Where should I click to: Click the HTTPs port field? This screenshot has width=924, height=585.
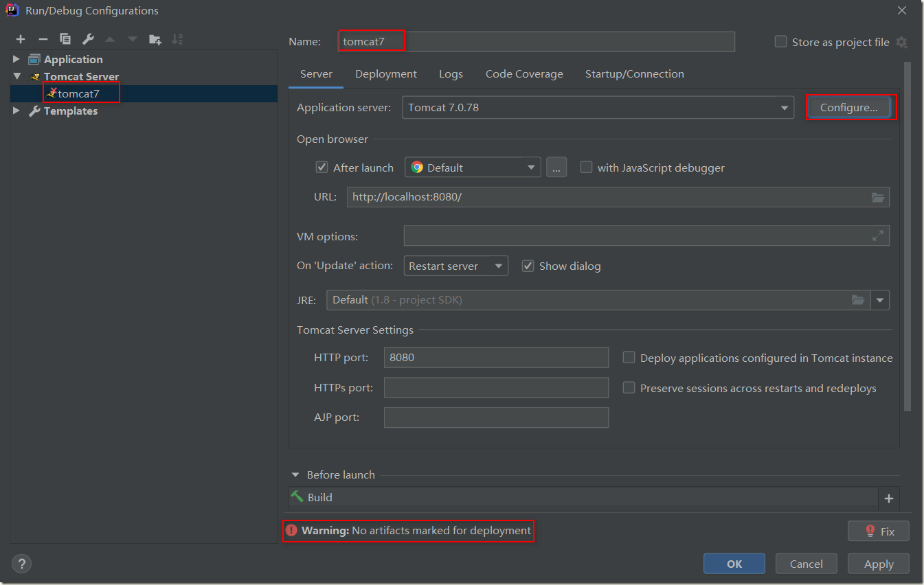pos(496,387)
